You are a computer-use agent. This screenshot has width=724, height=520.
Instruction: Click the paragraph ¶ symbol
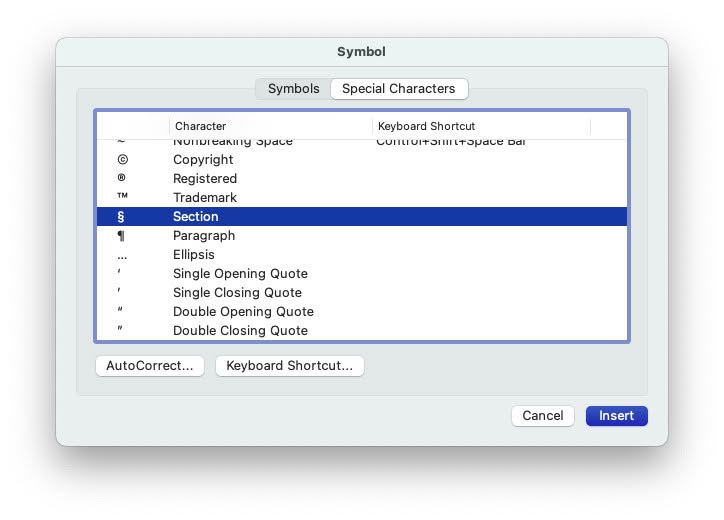point(121,236)
